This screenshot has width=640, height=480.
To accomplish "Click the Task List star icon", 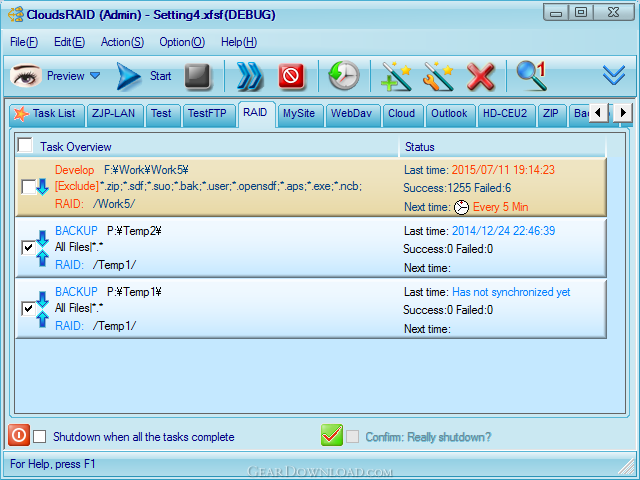I will [x=21, y=114].
